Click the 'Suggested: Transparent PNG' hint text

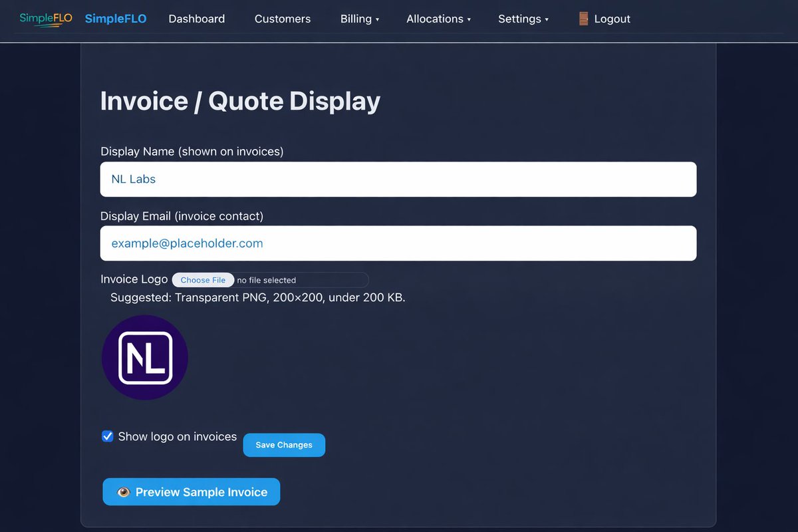258,297
